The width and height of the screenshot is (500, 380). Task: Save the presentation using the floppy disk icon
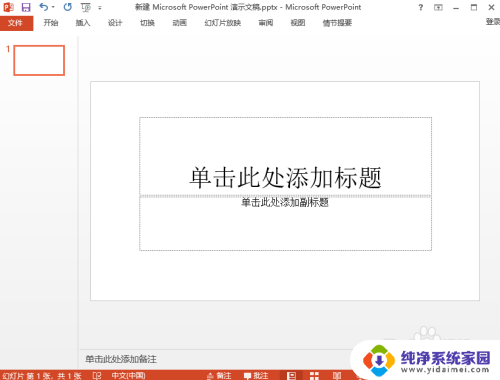click(x=26, y=7)
